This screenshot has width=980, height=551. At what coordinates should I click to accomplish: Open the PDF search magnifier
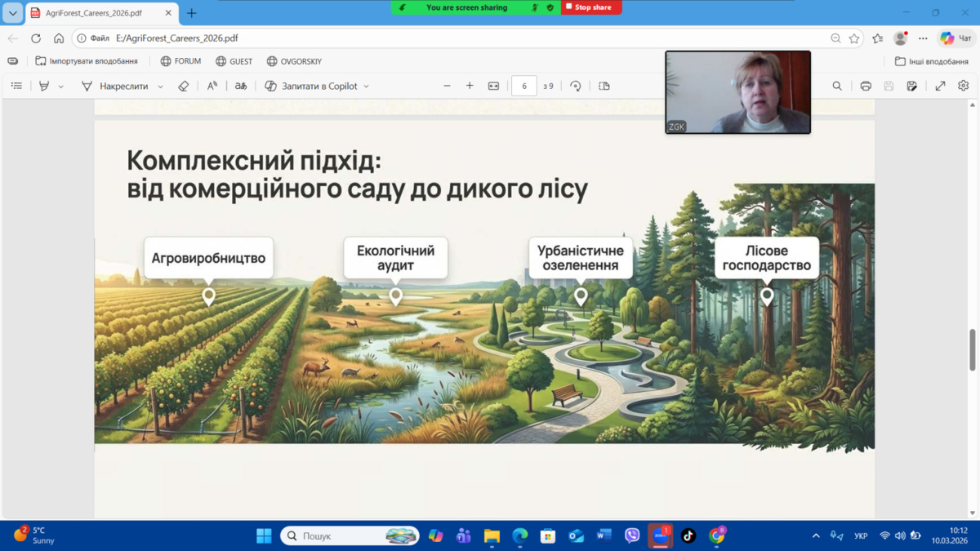[837, 86]
